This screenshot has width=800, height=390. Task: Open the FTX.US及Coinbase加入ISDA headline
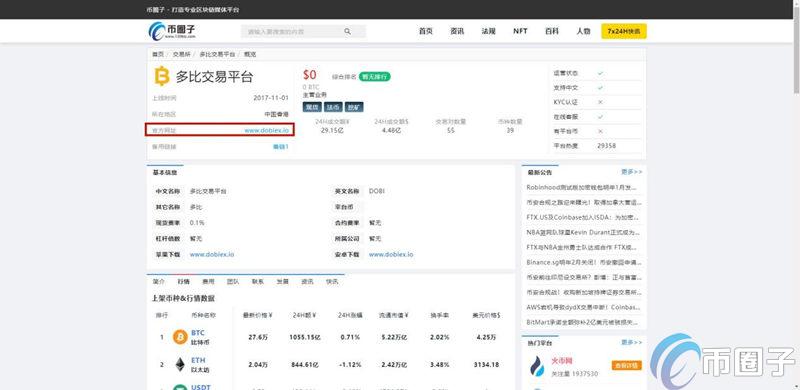tap(584, 217)
